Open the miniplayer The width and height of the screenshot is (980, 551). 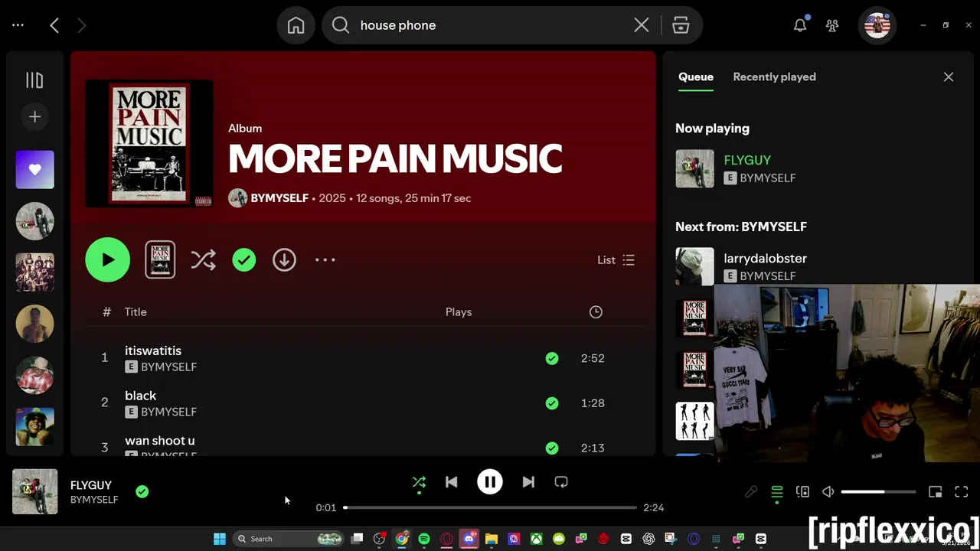(x=936, y=492)
